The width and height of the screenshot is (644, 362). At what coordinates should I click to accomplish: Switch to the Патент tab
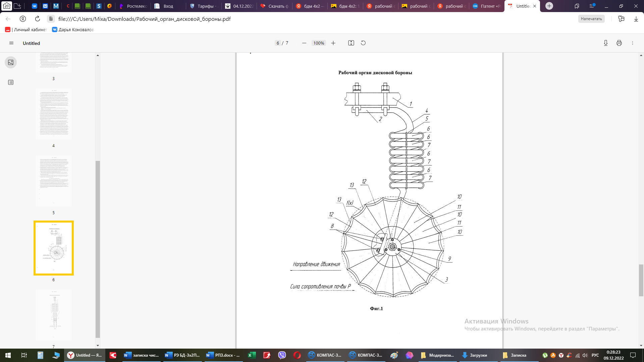click(x=487, y=6)
